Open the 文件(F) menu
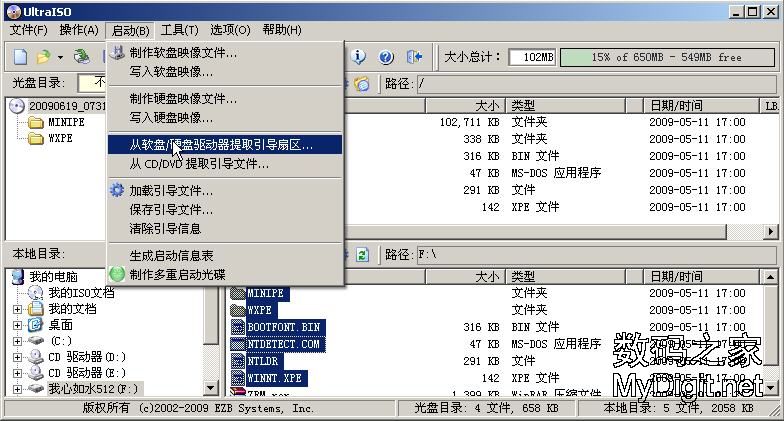 [28, 30]
